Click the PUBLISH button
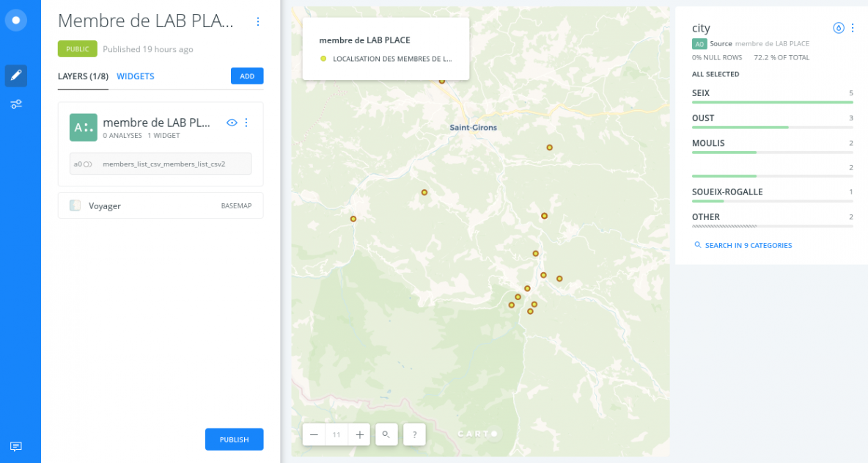 click(234, 440)
